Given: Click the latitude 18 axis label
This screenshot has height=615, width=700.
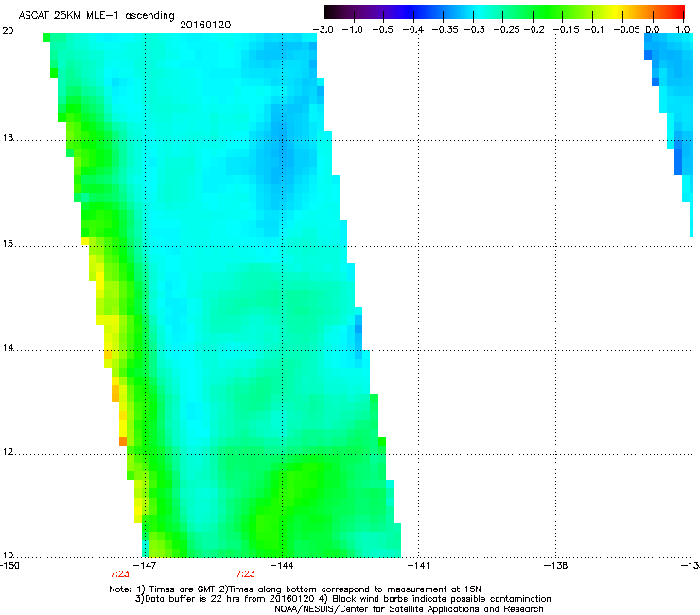Looking at the screenshot, I should pyautogui.click(x=8, y=138).
